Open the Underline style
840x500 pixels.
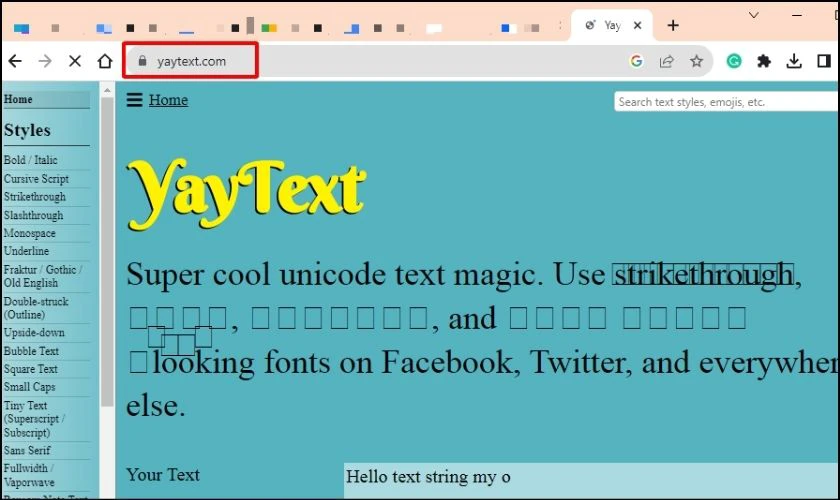(26, 251)
